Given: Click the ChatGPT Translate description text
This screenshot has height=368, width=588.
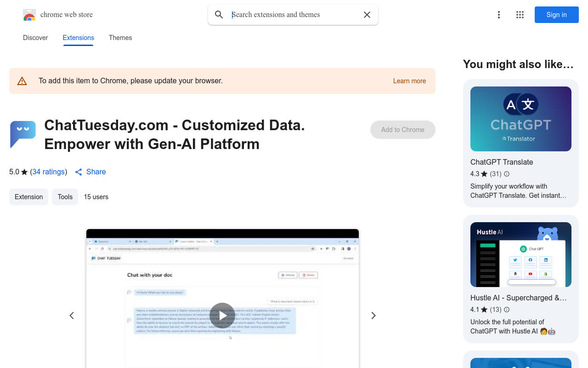Looking at the screenshot, I should 518,191.
